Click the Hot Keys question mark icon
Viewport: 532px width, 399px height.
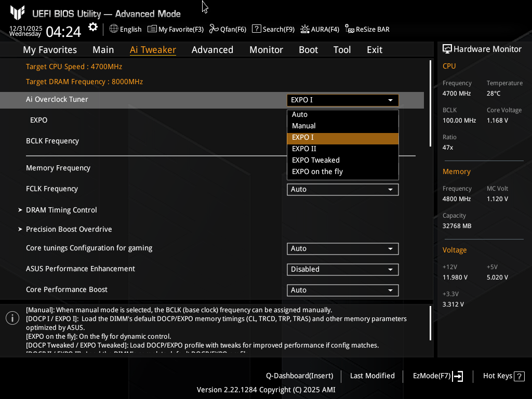520,376
